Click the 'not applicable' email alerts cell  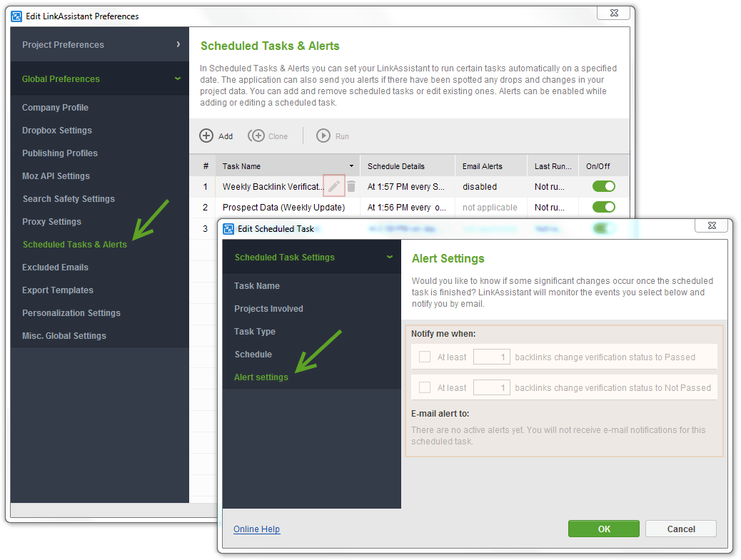(x=490, y=208)
